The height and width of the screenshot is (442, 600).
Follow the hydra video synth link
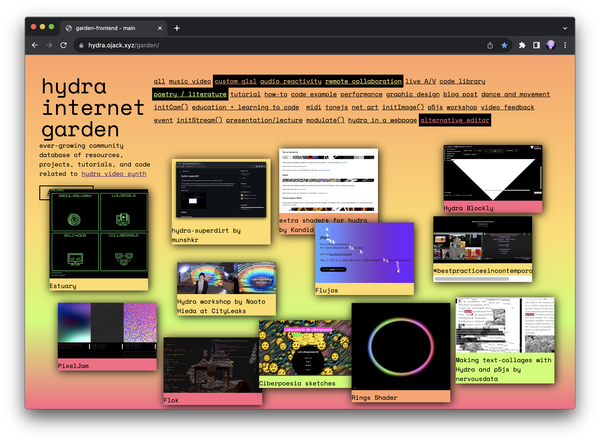coord(114,174)
